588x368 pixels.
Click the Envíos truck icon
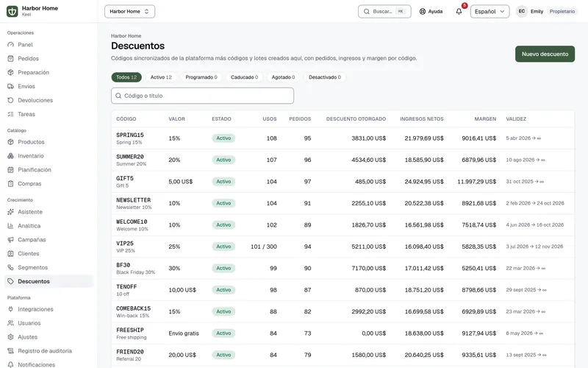(x=10, y=86)
